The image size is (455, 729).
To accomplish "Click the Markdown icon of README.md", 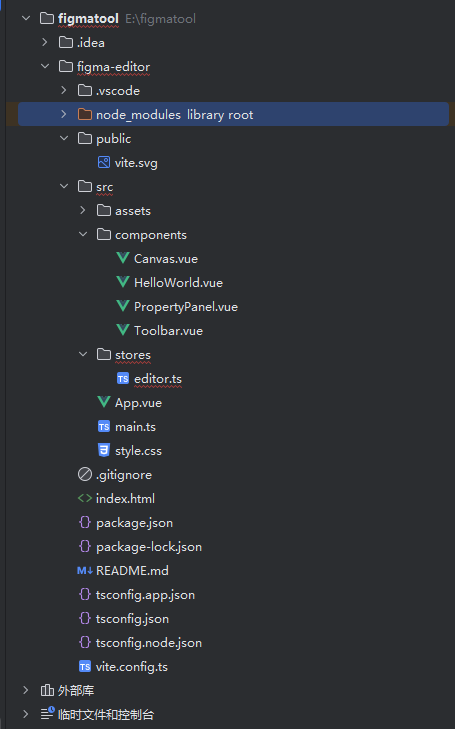I will tap(85, 570).
